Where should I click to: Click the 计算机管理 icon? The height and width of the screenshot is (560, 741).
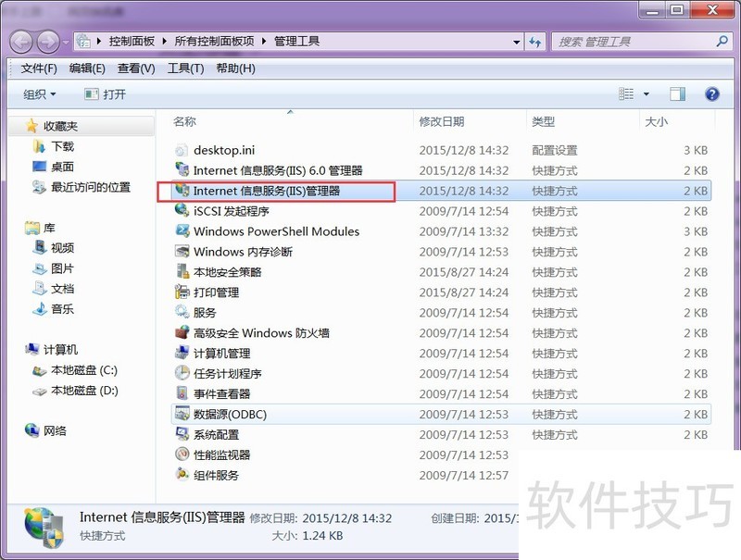[182, 353]
